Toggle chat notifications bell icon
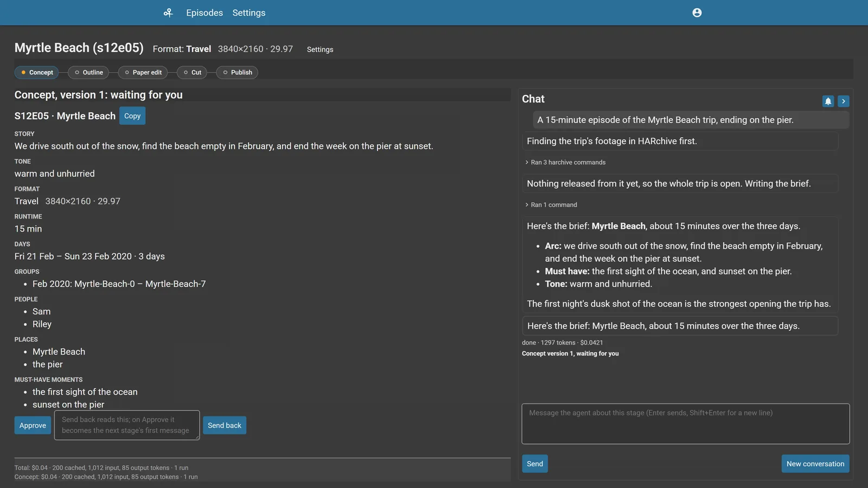The width and height of the screenshot is (868, 488). (x=828, y=101)
